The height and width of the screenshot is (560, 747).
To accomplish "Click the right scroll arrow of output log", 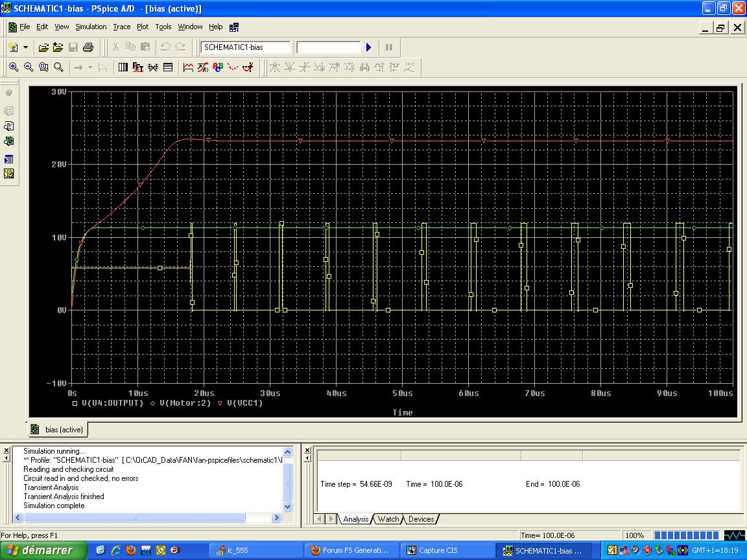I will pyautogui.click(x=276, y=518).
